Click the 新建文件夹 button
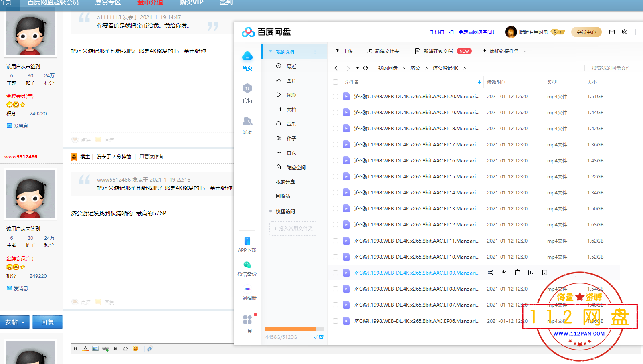This screenshot has width=643, height=364. pos(383,51)
